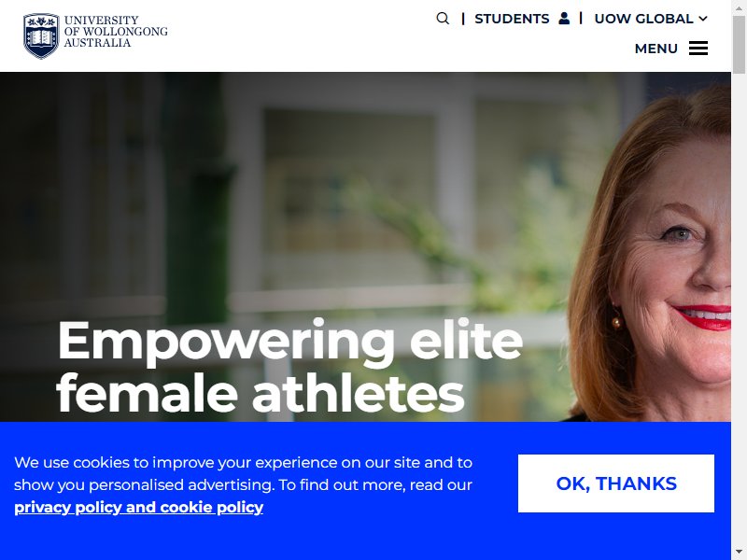Click the cookie notice message text
The image size is (747, 560).
(x=243, y=473)
